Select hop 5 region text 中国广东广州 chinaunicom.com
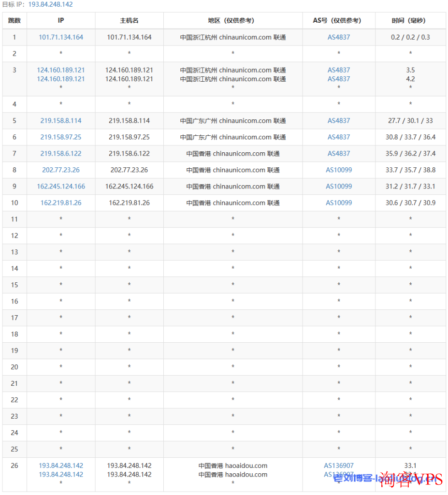The height and width of the screenshot is (495, 448). 226,120
